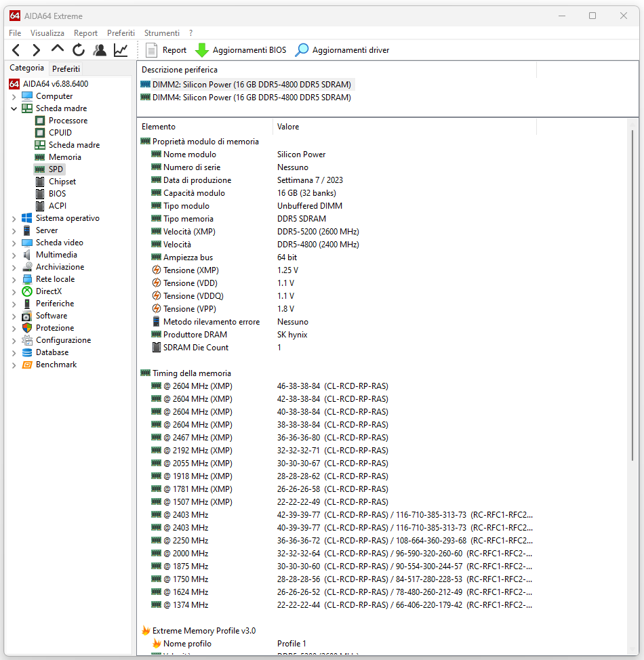Open the Report menu
The image size is (644, 660).
pyautogui.click(x=85, y=33)
